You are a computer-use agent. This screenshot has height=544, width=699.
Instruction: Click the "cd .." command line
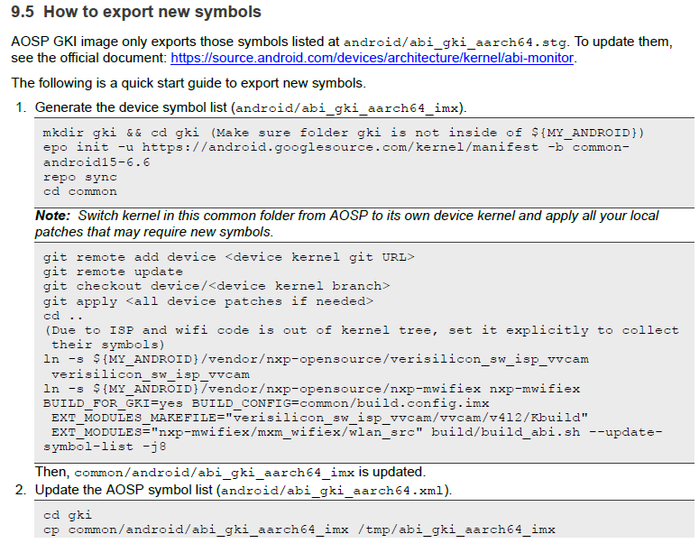click(x=60, y=315)
